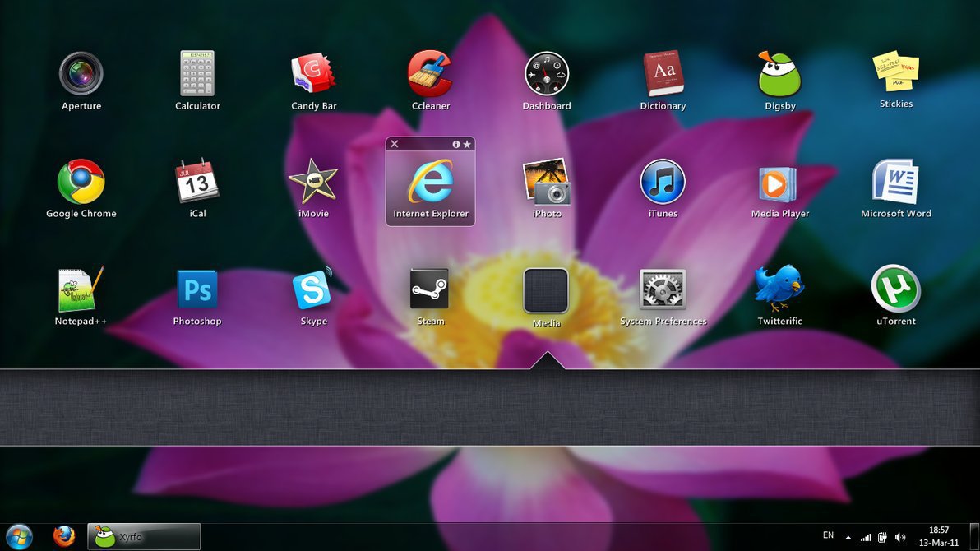The image size is (980, 551).
Task: Open Notepad++ editor icon
Action: (81, 289)
